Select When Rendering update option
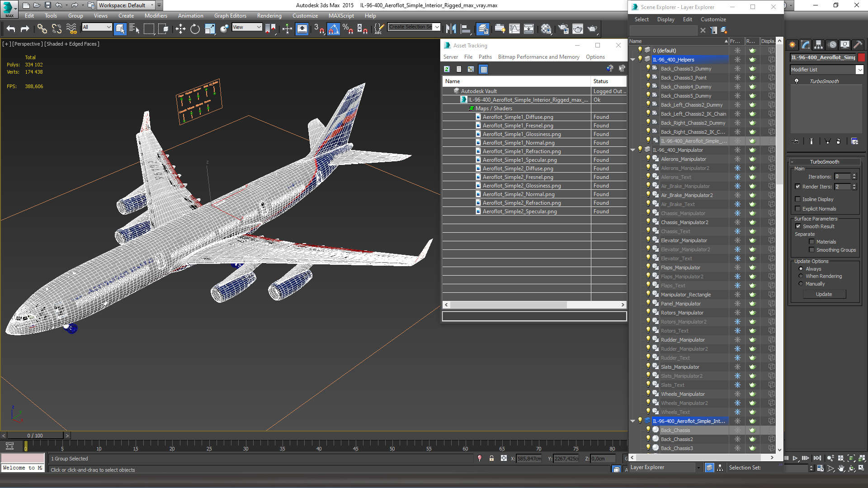 801,276
